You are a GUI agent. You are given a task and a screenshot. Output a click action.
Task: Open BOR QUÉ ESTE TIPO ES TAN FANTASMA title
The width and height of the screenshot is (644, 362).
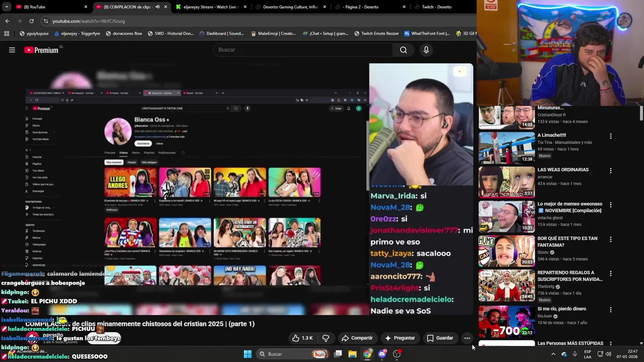coord(567,242)
